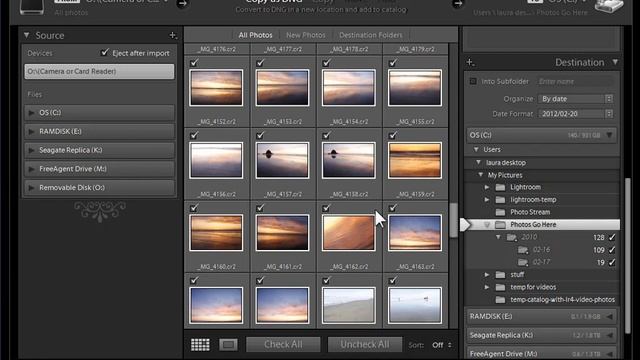This screenshot has width=640, height=360.
Task: Click the lightroom-temp folder icon
Action: coord(500,200)
